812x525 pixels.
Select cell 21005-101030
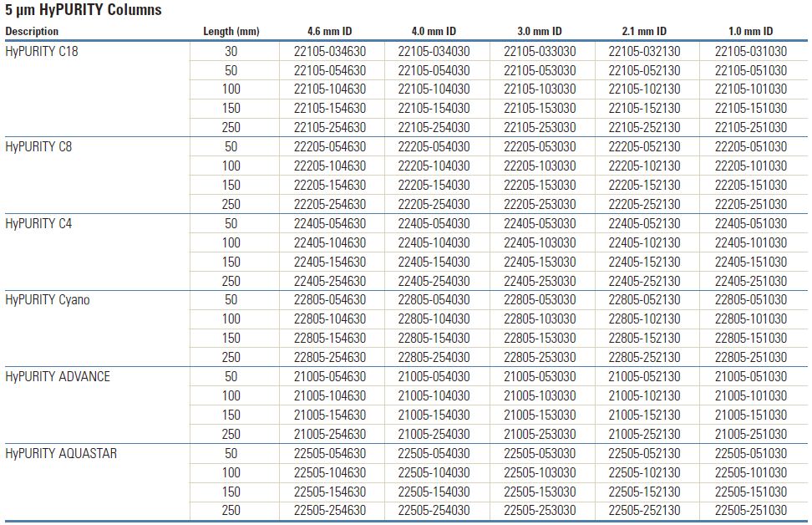(751, 396)
